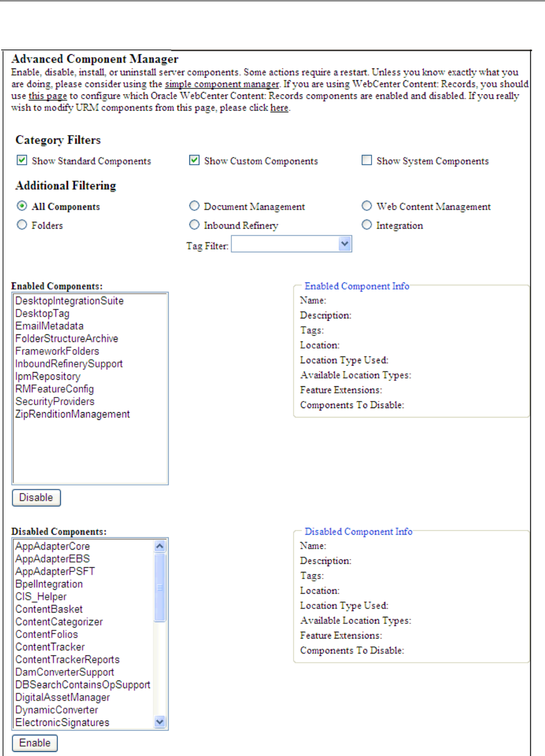Choose the Integration radio button
Screen dimensions: 545x756
pos(366,225)
